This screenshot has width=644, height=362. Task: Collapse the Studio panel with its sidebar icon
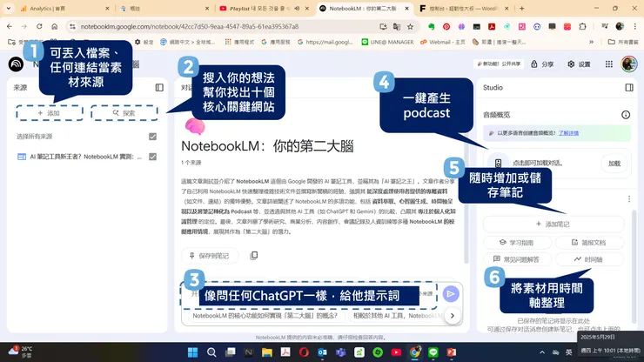[629, 88]
